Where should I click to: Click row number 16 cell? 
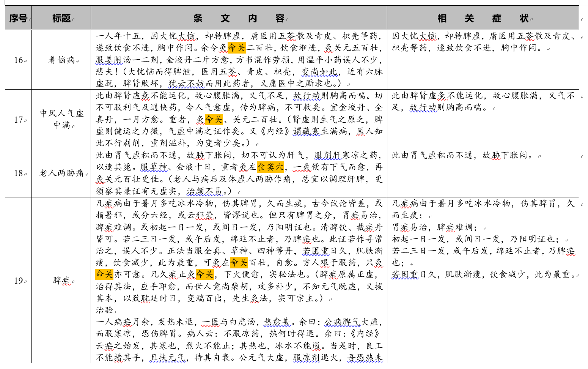tap(19, 60)
